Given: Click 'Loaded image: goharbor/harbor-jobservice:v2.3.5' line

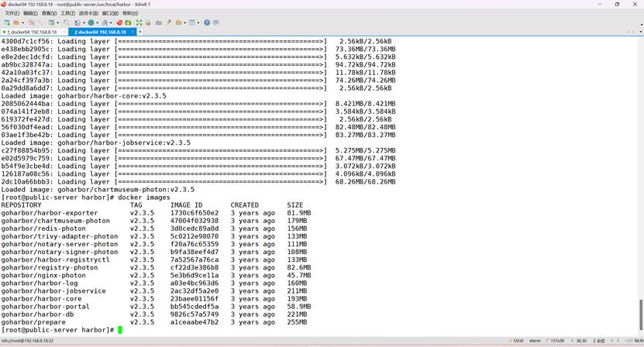Looking at the screenshot, I should 95,143.
